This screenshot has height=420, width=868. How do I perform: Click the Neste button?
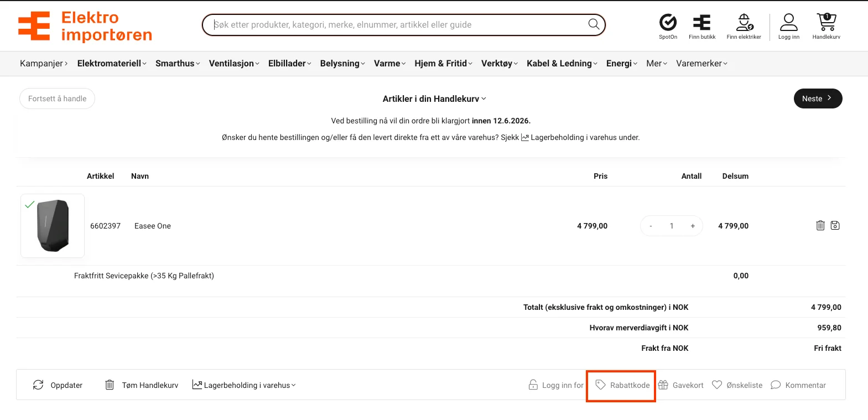click(818, 98)
